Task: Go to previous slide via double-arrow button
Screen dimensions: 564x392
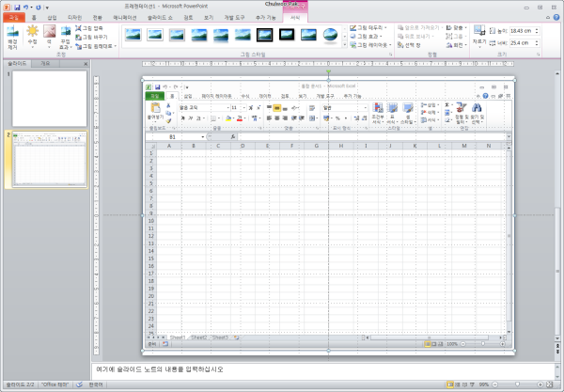Action: pos(557,345)
